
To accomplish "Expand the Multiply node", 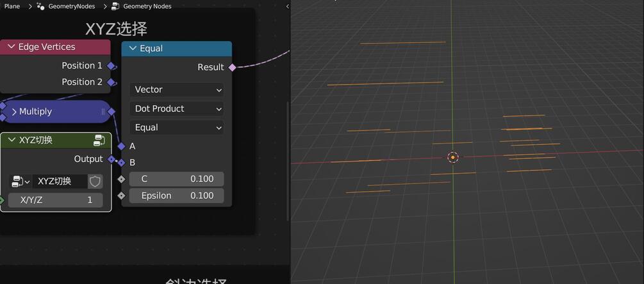I will click(14, 112).
